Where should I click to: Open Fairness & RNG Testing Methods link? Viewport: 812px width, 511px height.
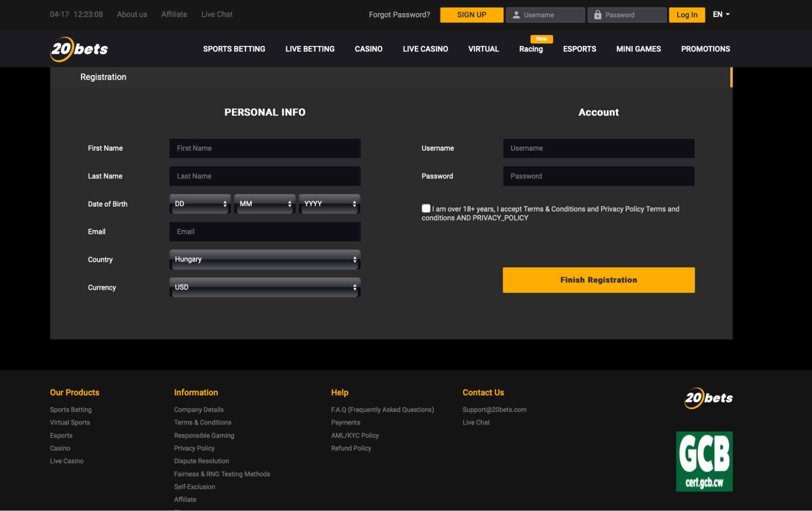[222, 474]
